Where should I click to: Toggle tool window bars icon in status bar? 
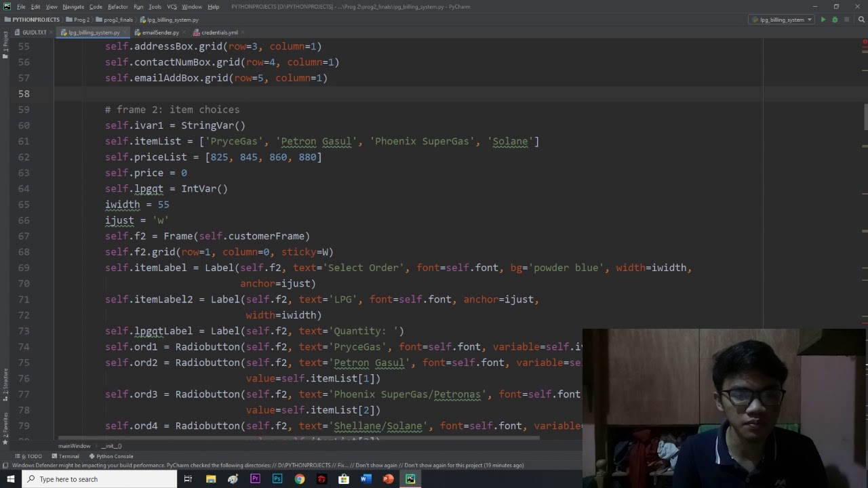(5, 465)
